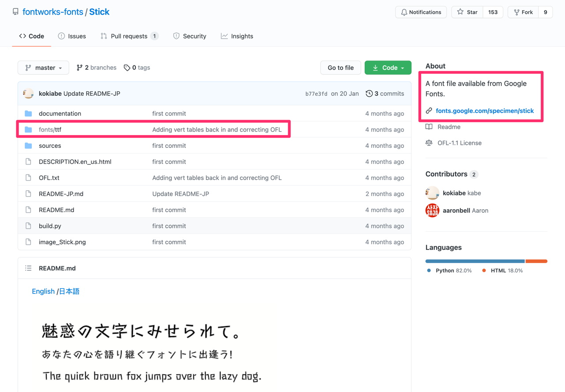Click the kokiabe avatar in commit header
The width and height of the screenshot is (565, 392).
coord(28,94)
